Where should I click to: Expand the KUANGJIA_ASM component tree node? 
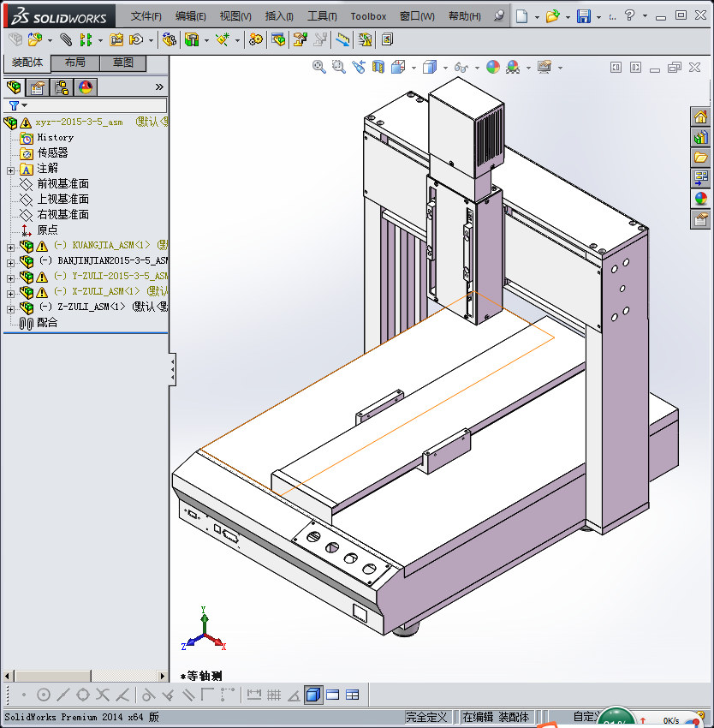tap(10, 247)
